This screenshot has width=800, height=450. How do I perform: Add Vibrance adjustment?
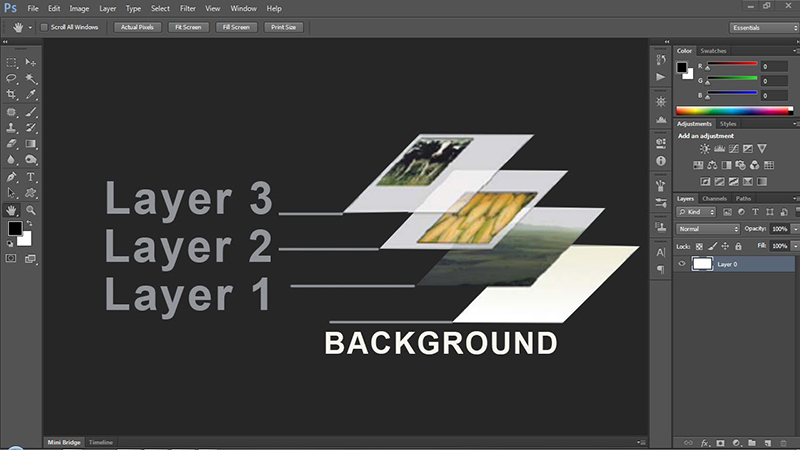coord(762,148)
